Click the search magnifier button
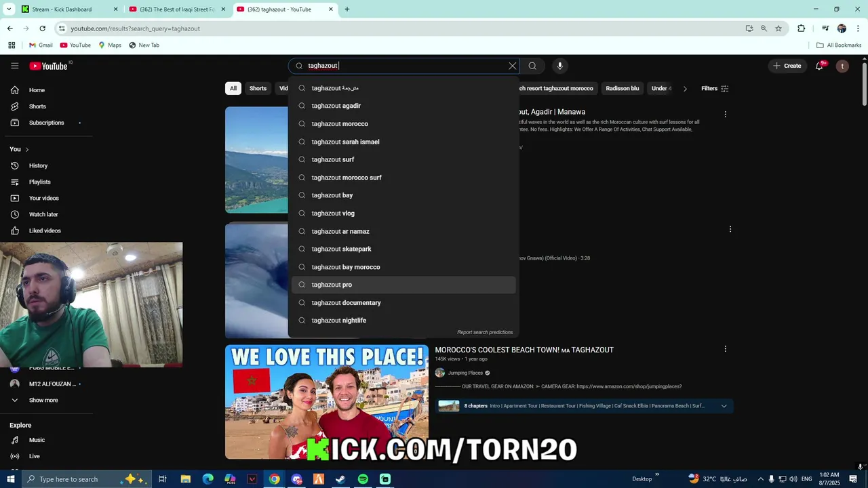 click(x=532, y=66)
